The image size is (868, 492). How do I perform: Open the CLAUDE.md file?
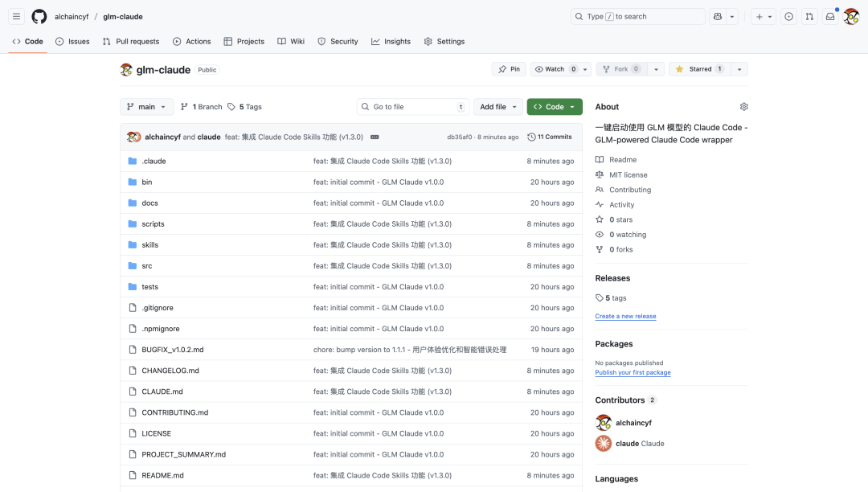162,392
